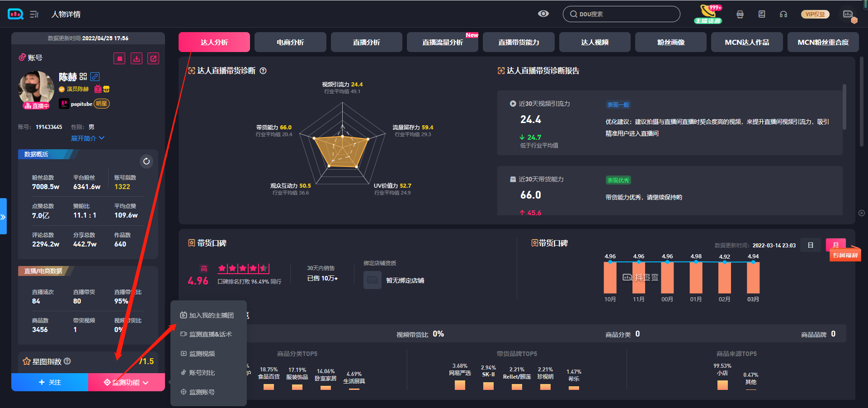The image size is (868, 408).
Task: Click help question mark beside 达人直播带货诊断
Action: (x=263, y=71)
